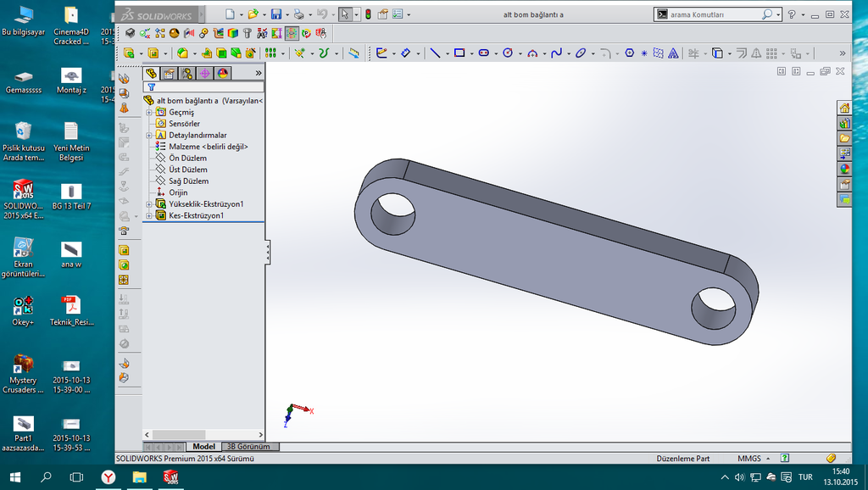Open the MMGS unit system dropdown
This screenshot has height=490, width=868.
(x=748, y=458)
